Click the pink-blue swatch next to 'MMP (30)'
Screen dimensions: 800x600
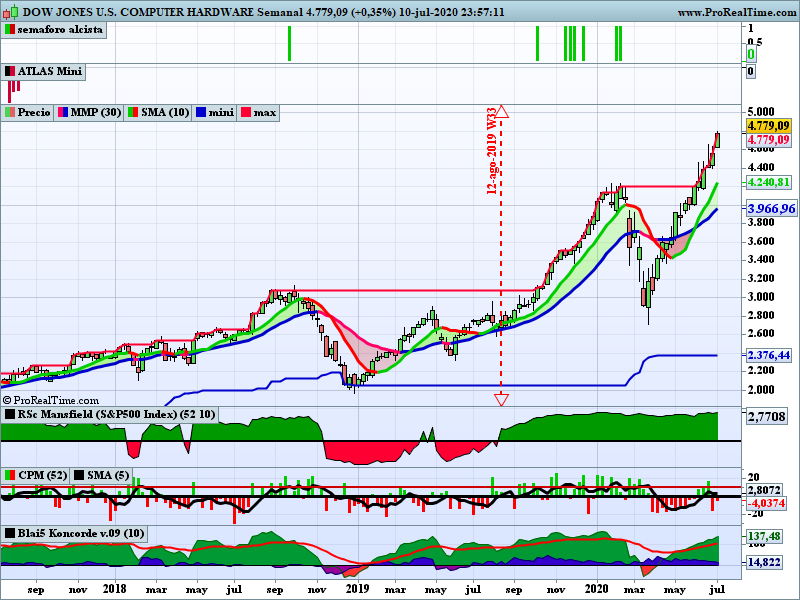click(63, 112)
